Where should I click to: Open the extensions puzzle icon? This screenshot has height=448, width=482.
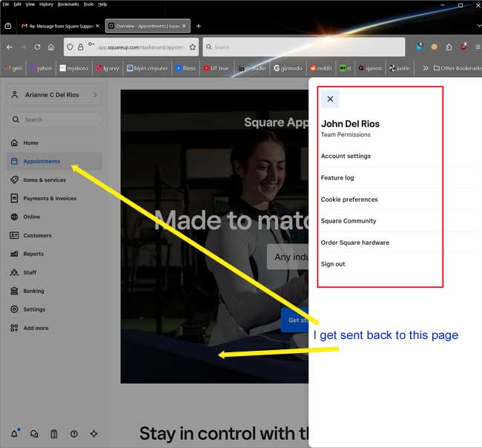point(449,47)
